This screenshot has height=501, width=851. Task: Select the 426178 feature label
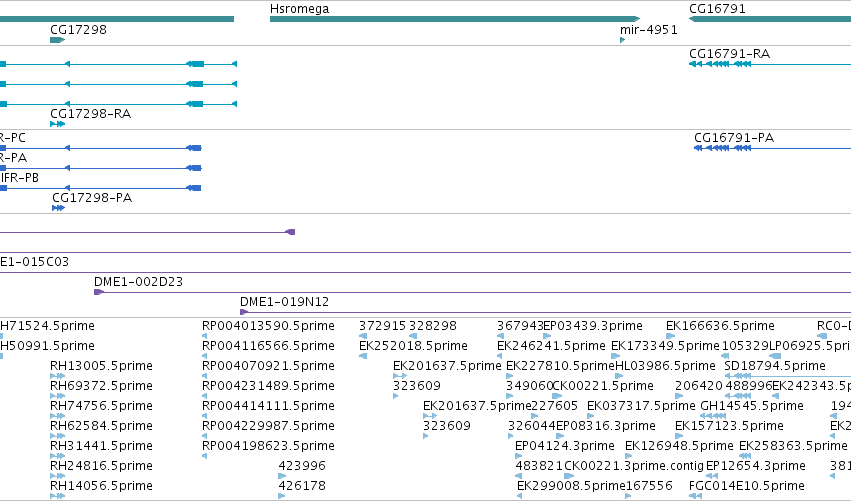tap(302, 486)
